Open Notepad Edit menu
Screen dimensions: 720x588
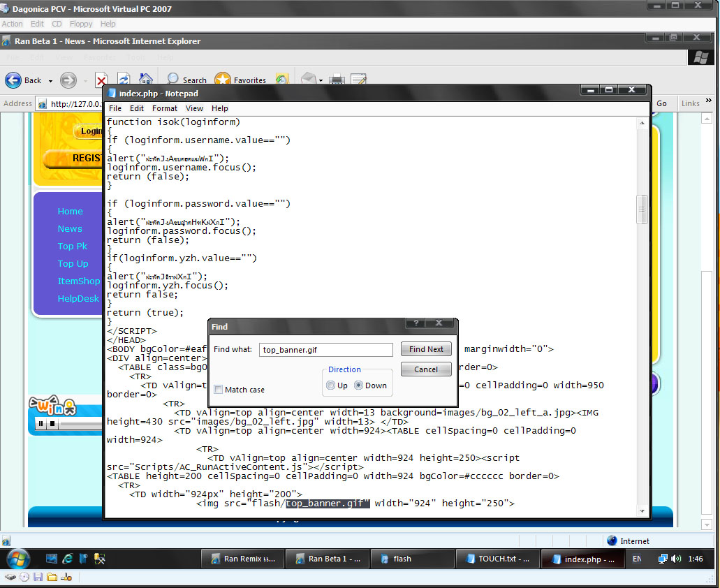coord(137,108)
